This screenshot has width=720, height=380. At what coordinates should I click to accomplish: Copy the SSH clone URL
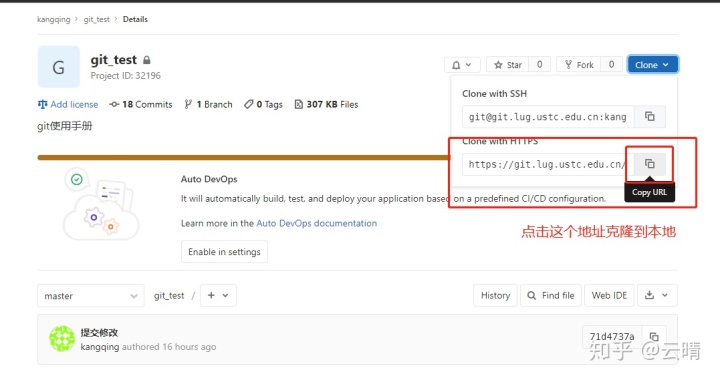(x=650, y=117)
